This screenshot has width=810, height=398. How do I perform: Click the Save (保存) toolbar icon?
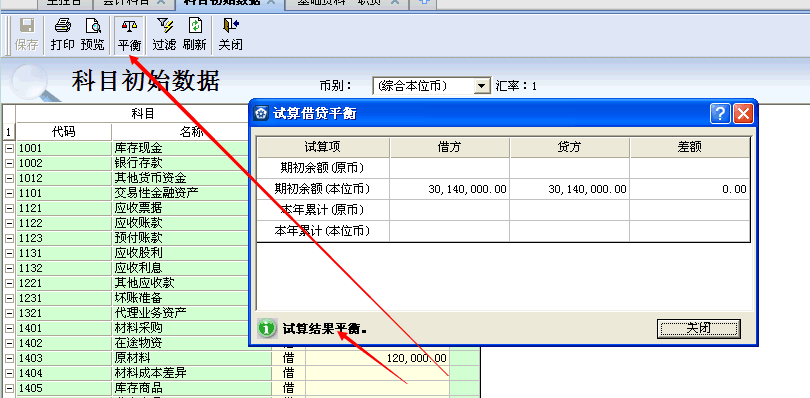click(x=27, y=35)
